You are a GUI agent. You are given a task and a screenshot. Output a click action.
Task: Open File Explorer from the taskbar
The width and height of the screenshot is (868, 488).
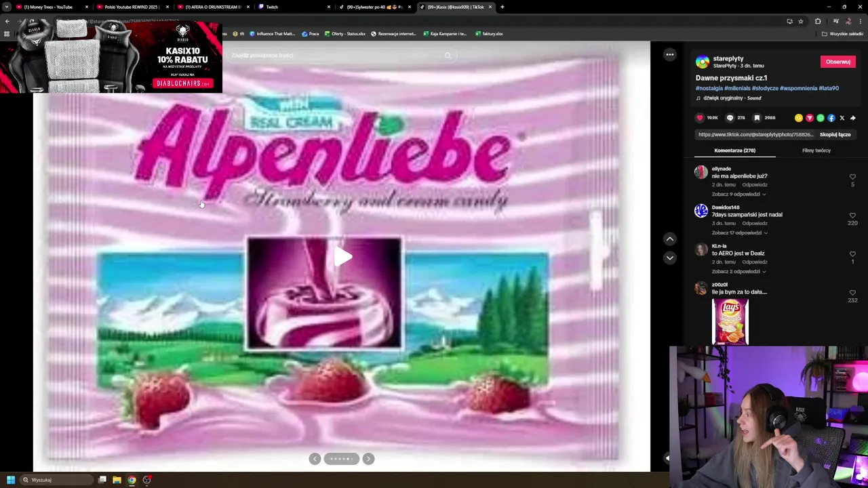tap(117, 480)
